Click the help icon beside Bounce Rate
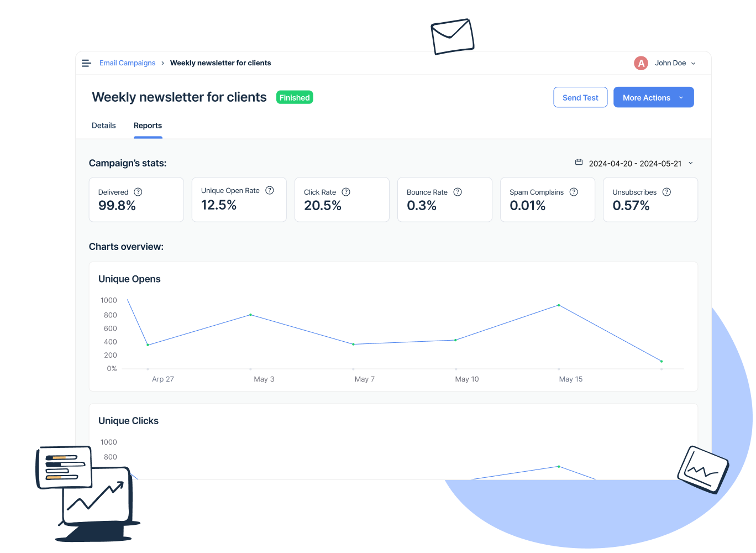Screen dimensions: 756x553 point(458,192)
